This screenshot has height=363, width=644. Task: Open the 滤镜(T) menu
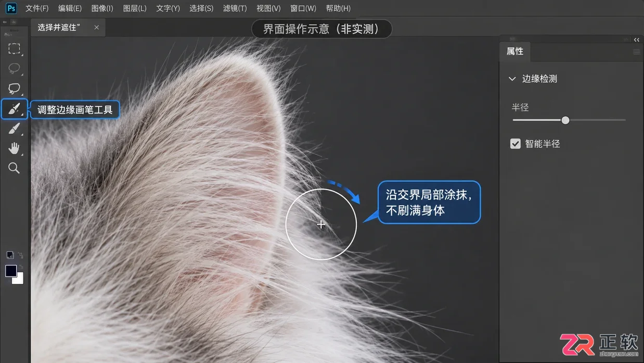235,8
